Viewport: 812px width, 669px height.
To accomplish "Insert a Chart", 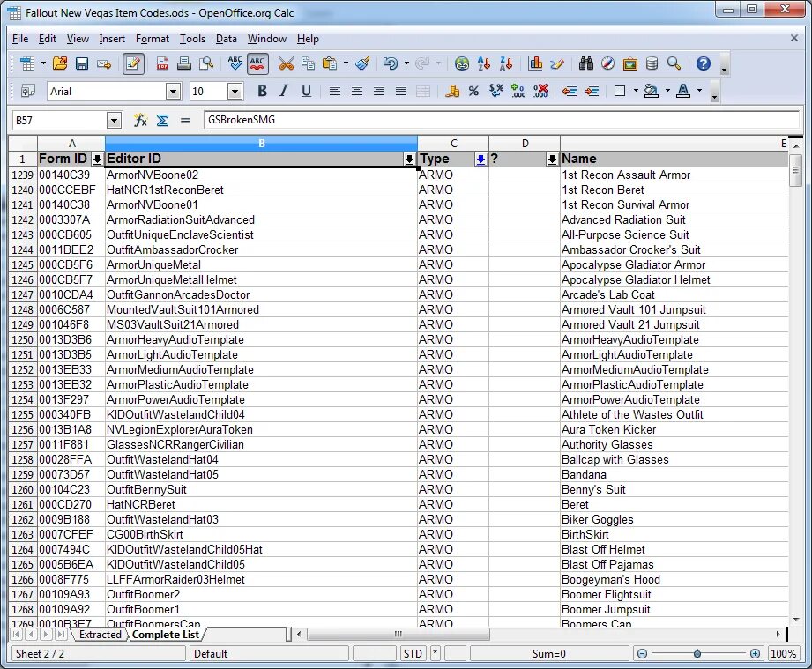I will 535,63.
